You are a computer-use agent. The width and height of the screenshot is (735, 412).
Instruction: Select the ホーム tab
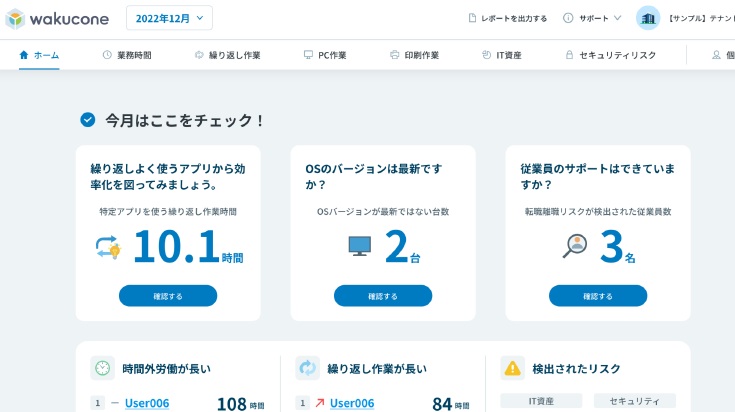pos(39,55)
